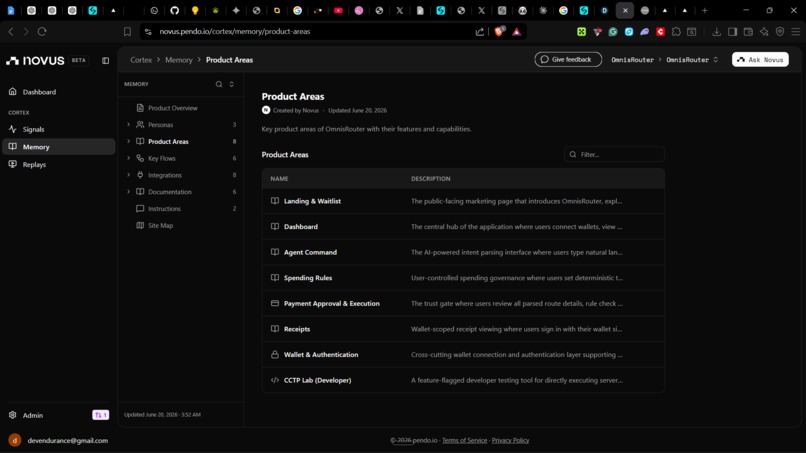The width and height of the screenshot is (806, 453).
Task: Open browser hamburger menu
Action: point(795,32)
